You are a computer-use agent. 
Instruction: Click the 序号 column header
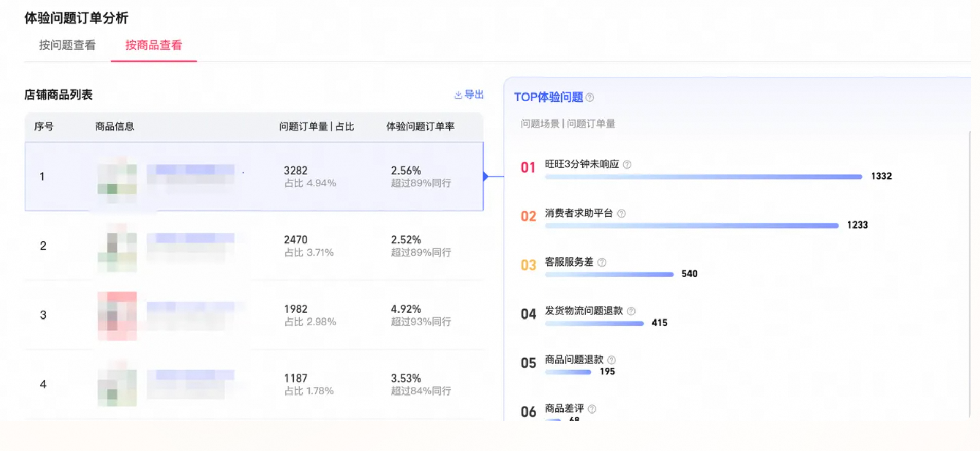point(44,127)
